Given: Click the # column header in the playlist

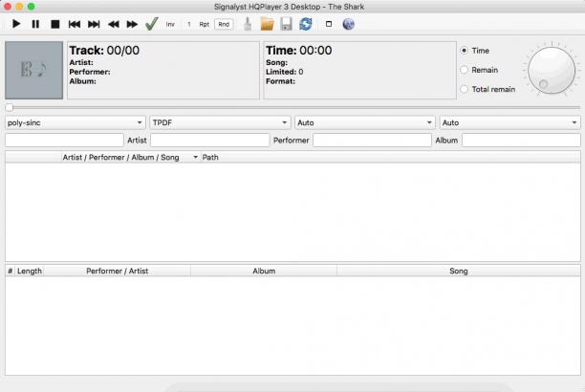Looking at the screenshot, I should [x=11, y=271].
